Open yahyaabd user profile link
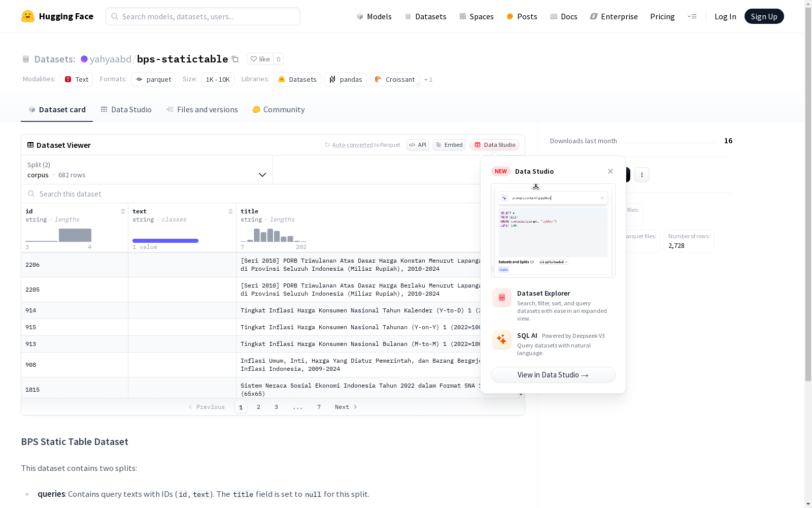 click(111, 59)
